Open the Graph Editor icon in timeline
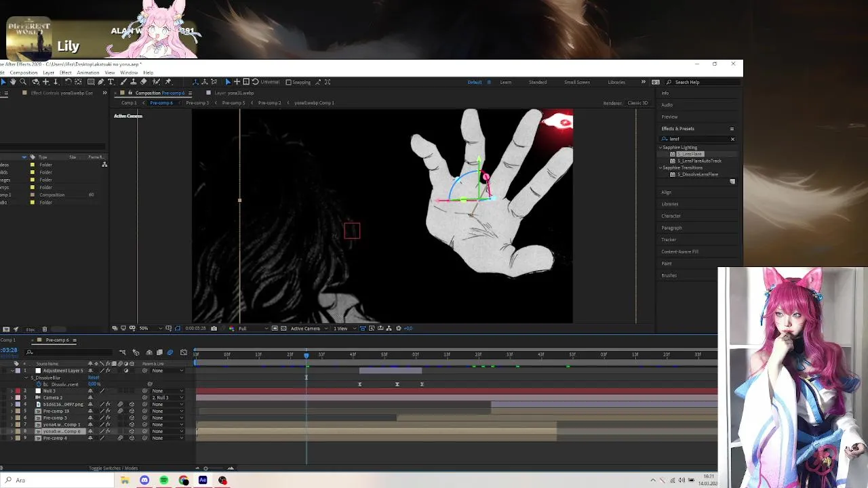The image size is (868, 488). pos(184,352)
